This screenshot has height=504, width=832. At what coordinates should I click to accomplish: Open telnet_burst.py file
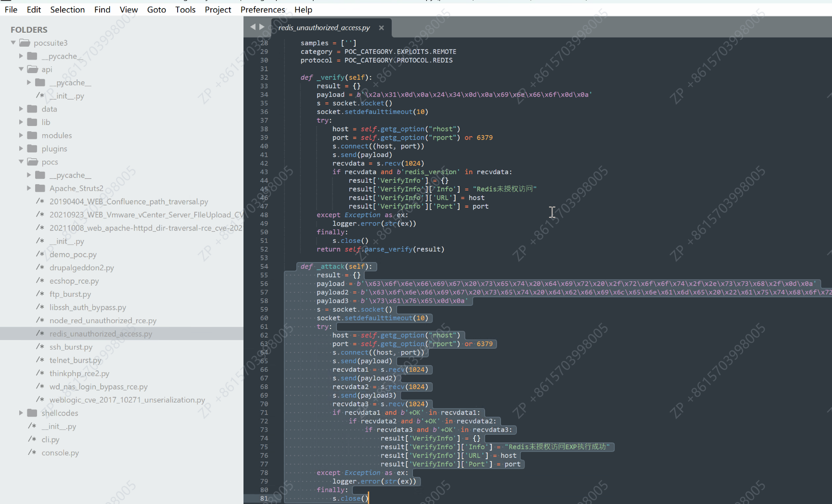pyautogui.click(x=76, y=360)
